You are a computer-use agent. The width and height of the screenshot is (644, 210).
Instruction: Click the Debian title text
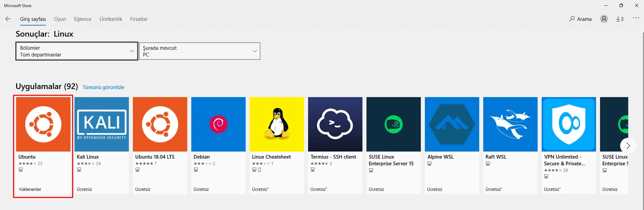(202, 157)
